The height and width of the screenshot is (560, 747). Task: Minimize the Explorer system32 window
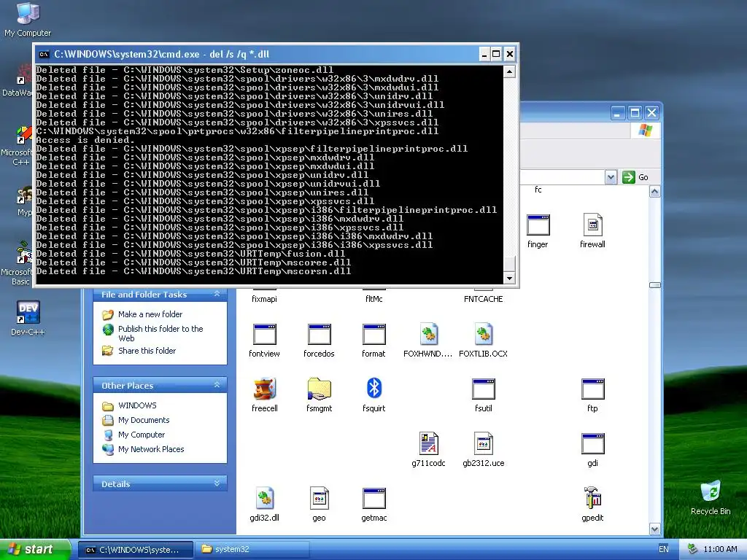pyautogui.click(x=617, y=113)
